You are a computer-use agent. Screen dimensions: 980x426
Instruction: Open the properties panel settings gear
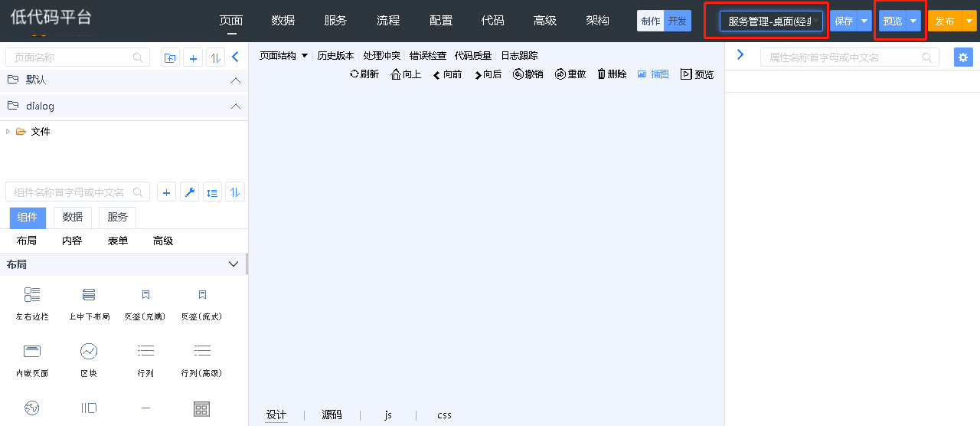click(963, 57)
